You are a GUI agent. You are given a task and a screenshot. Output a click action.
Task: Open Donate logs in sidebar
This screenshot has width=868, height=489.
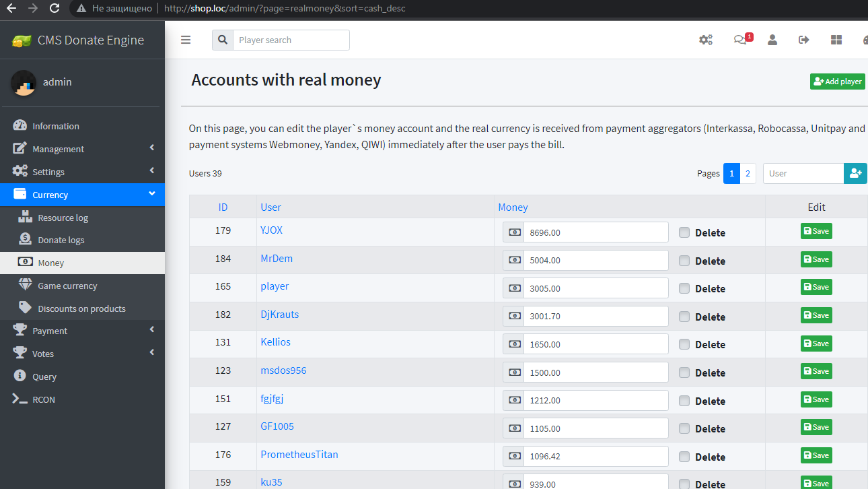pyautogui.click(x=61, y=240)
